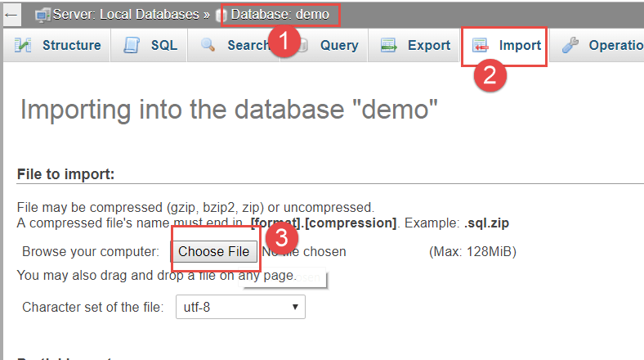Click the database icon in the breadcrumb
Viewport: 644px width, 360px height.
tap(221, 15)
